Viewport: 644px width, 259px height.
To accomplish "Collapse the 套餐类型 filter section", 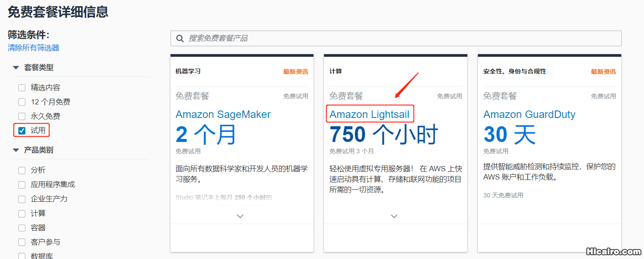I will (16, 68).
